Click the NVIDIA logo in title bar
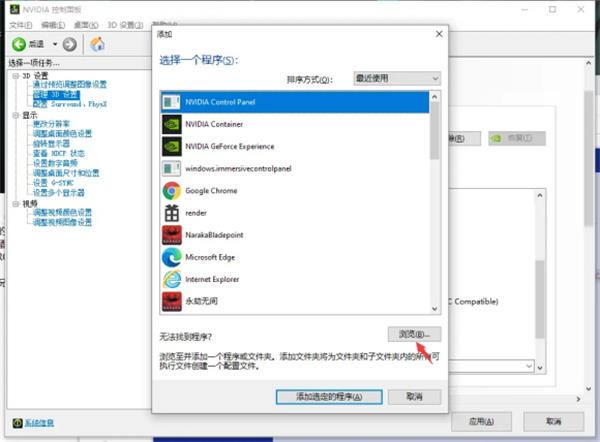The width and height of the screenshot is (600, 442). (15, 9)
